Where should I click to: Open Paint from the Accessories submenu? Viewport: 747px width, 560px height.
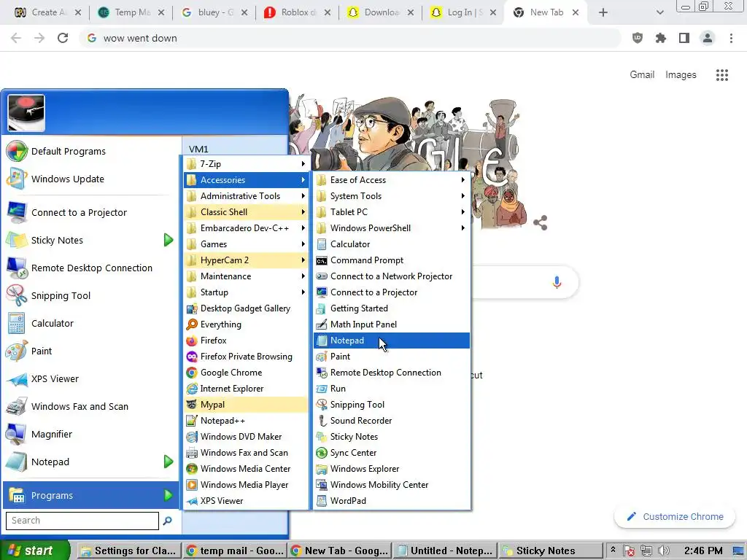click(392, 356)
